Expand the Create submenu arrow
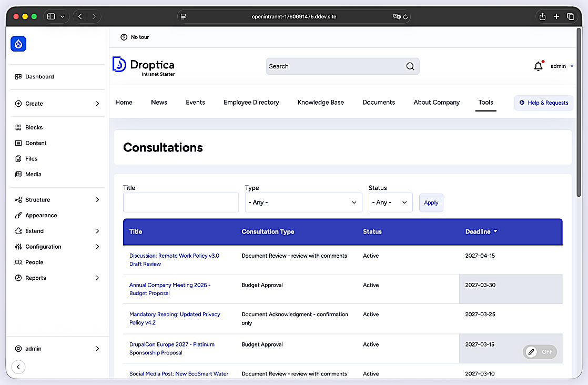 pyautogui.click(x=97, y=104)
